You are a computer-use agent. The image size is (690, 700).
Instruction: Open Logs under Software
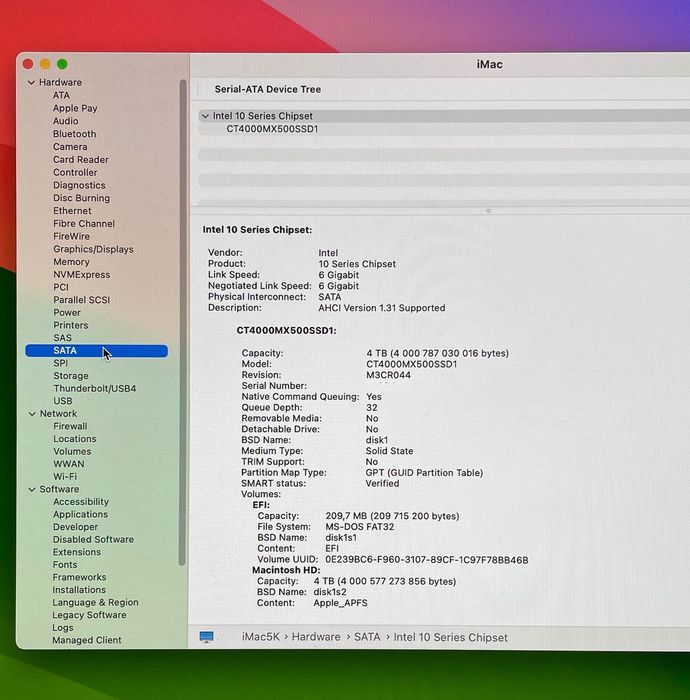pos(63,628)
